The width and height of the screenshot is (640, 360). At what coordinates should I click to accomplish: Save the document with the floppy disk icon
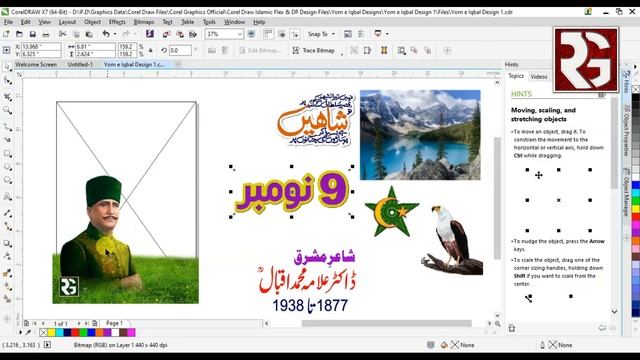pos(33,34)
